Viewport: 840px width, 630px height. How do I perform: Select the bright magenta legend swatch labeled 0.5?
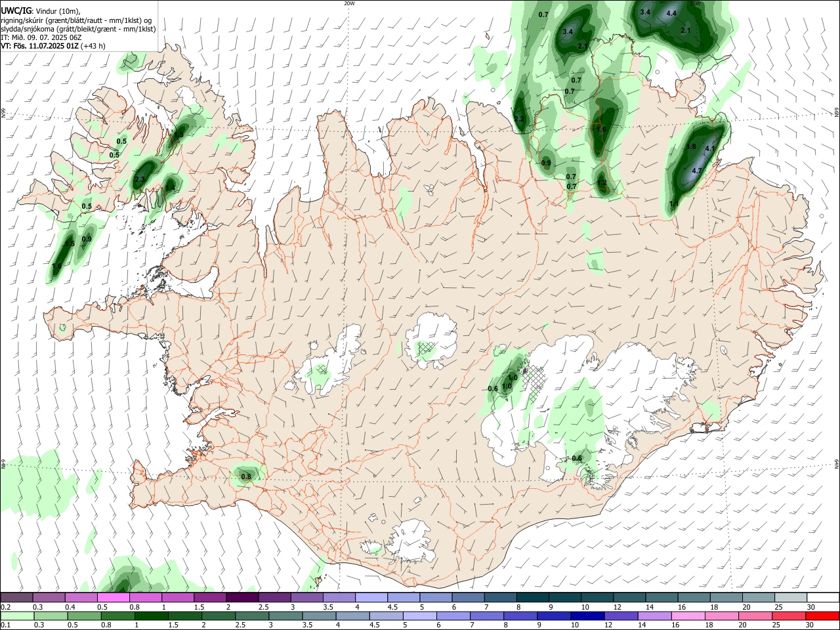tap(113, 597)
